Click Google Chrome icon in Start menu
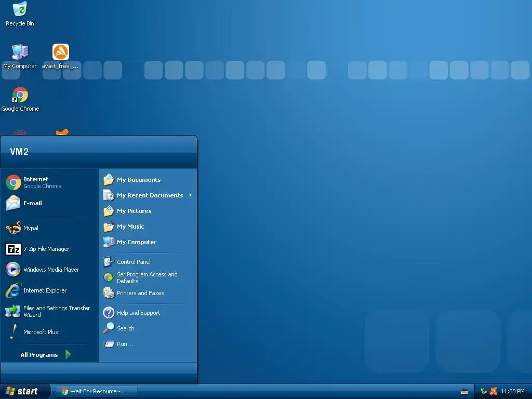The height and width of the screenshot is (399, 532). tap(13, 182)
